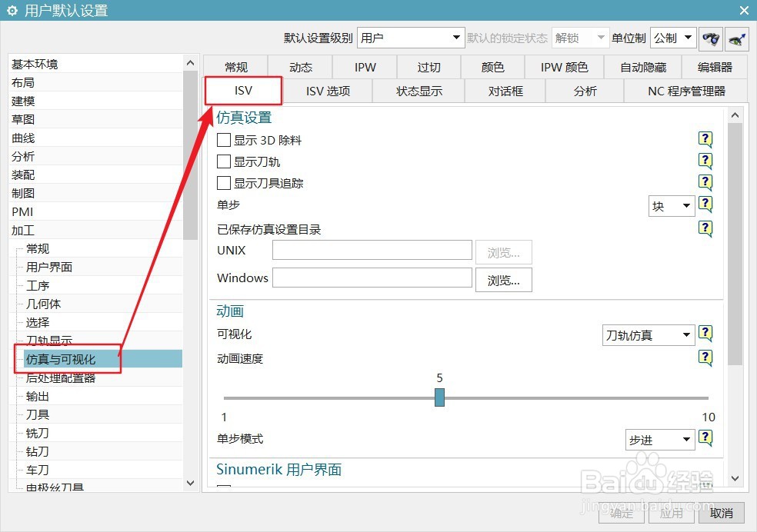Open the find default setting search (binoculars icon)

(710, 37)
